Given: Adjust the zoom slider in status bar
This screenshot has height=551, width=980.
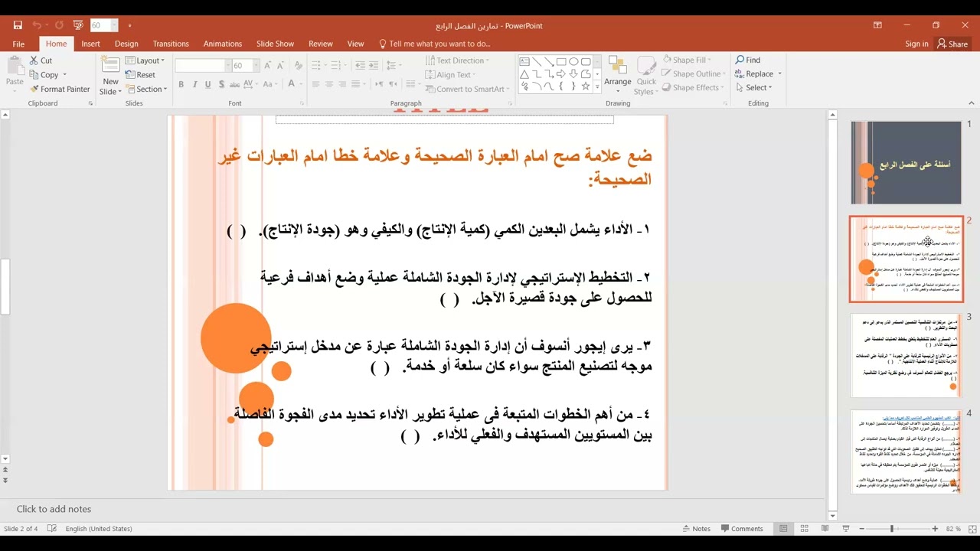Looking at the screenshot, I should click(891, 529).
